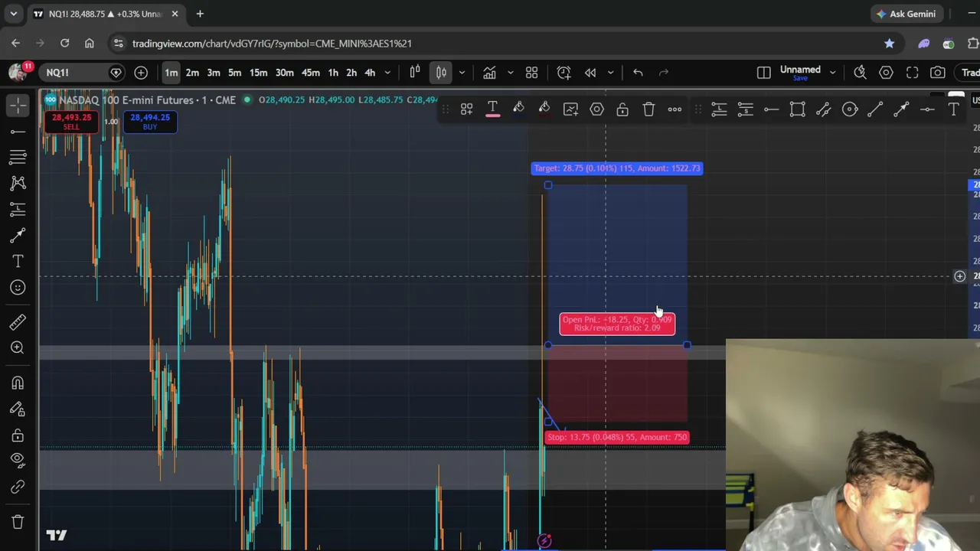Open the first fill color bucket in the drawing toolbar
This screenshot has width=980, height=551.
pos(518,109)
